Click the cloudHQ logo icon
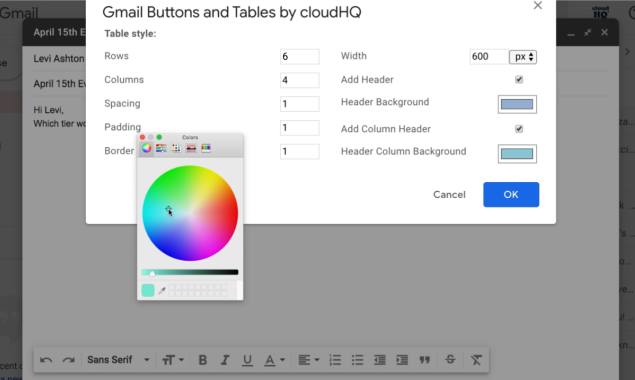The image size is (635, 380). [600, 12]
